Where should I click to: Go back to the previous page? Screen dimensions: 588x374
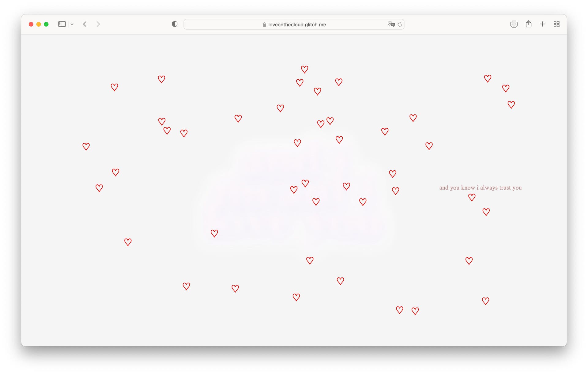[85, 24]
